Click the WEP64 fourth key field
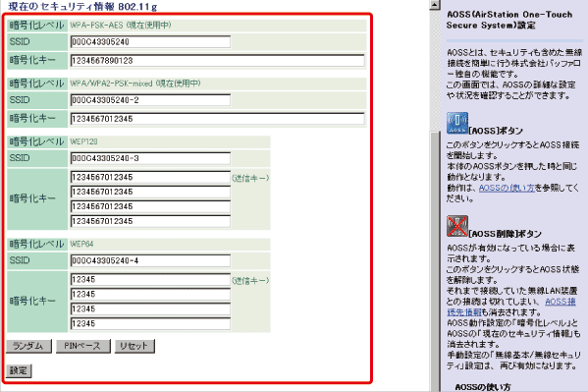The image size is (588, 392). click(x=150, y=323)
